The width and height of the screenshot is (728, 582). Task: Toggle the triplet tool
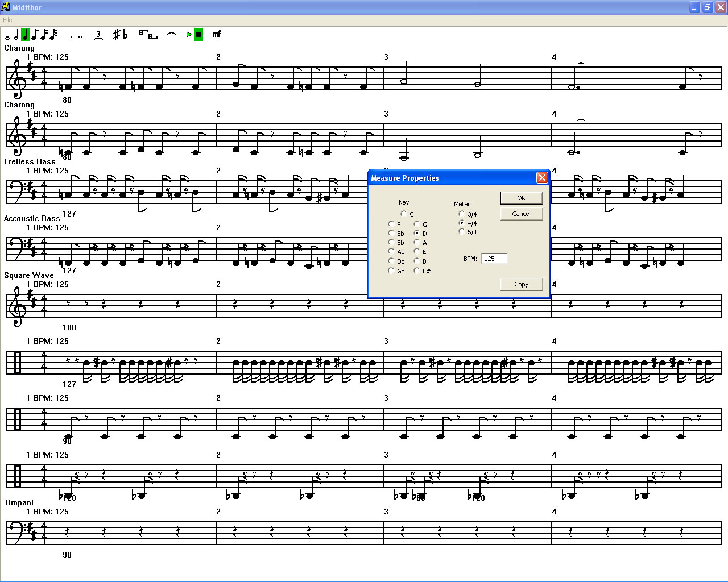click(98, 35)
